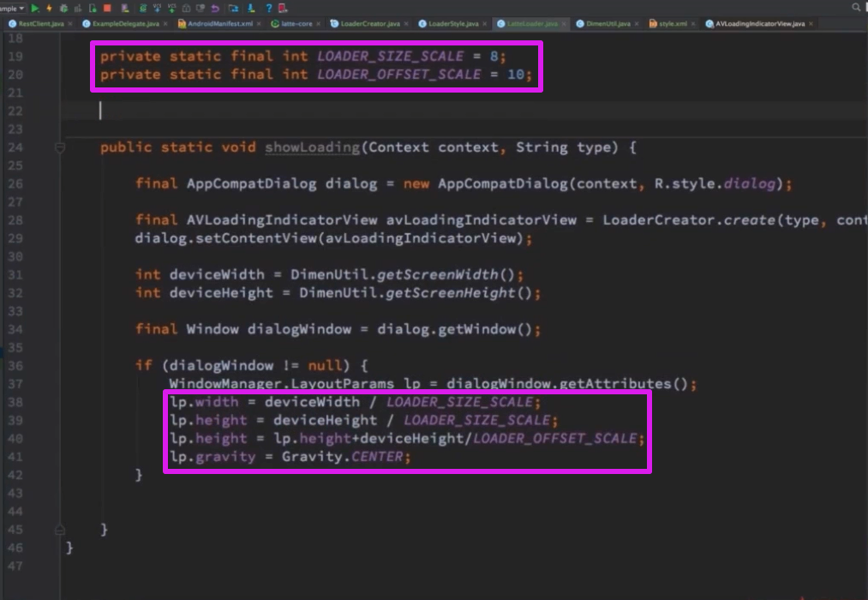Screen dimensions: 868x600
Task: Close the AVLoadingIndicatorView.java tab
Action: click(811, 24)
